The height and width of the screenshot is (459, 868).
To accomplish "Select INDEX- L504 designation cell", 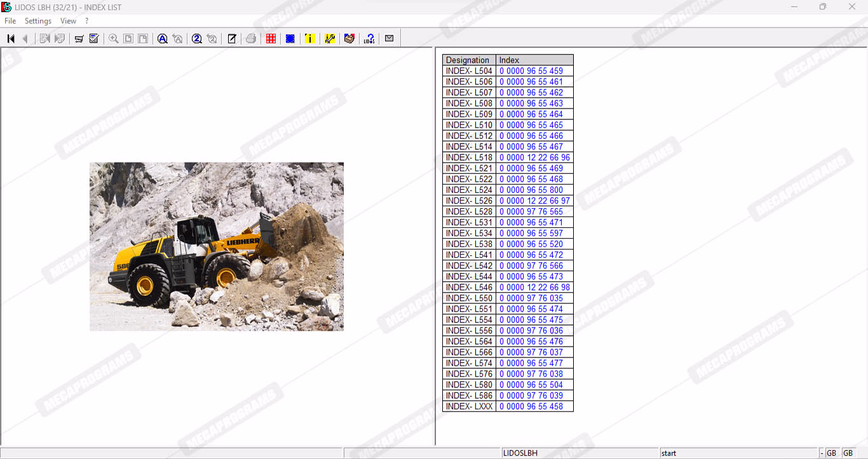I will [x=470, y=71].
